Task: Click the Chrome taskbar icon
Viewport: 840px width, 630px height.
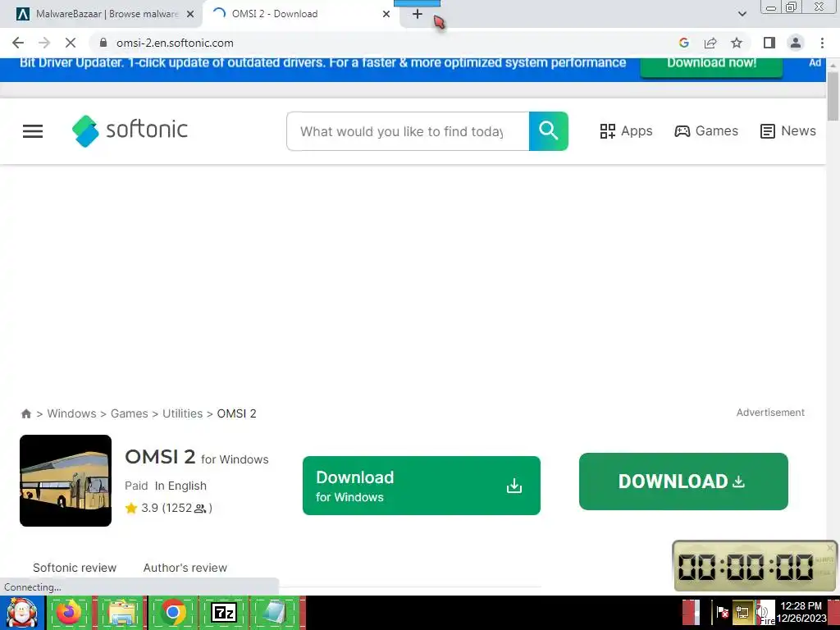Action: pyautogui.click(x=172, y=612)
